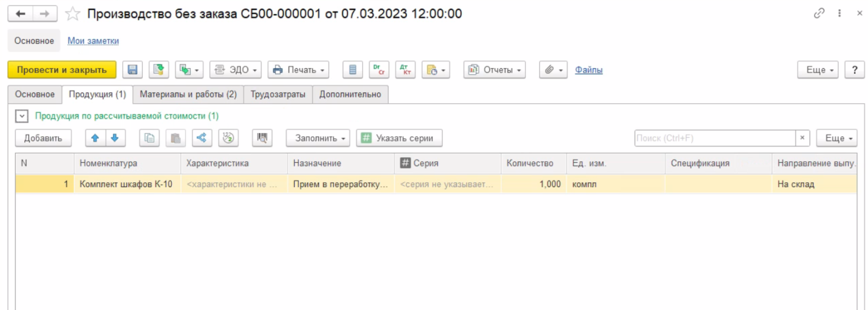Click the copy rows icon
The image size is (868, 310).
[149, 138]
